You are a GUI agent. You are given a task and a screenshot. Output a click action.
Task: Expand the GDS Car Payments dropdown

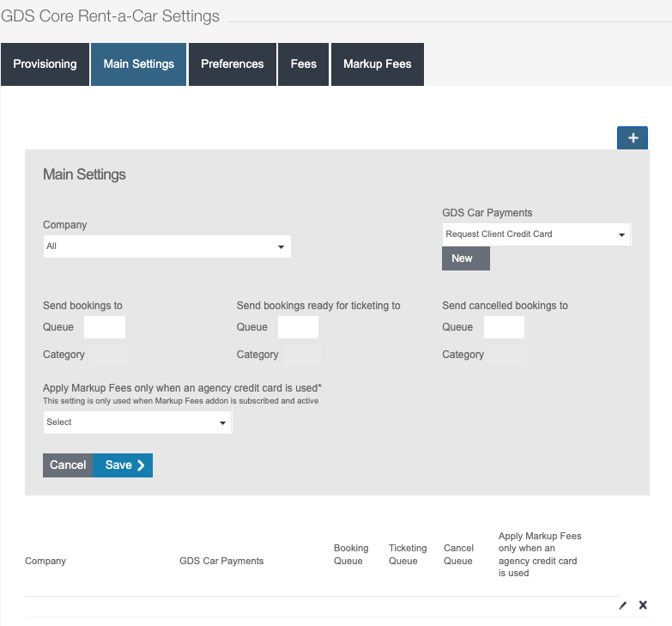pyautogui.click(x=536, y=234)
